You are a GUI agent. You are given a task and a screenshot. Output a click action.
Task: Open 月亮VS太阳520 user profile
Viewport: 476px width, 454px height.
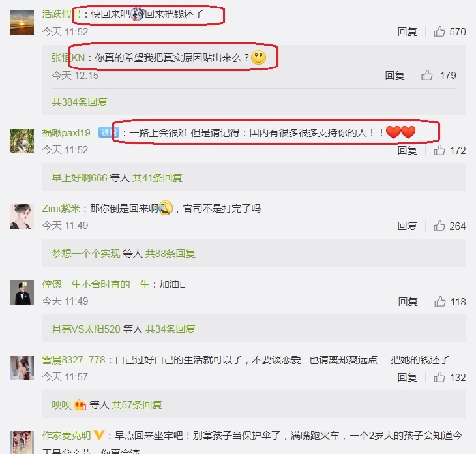[x=86, y=329]
